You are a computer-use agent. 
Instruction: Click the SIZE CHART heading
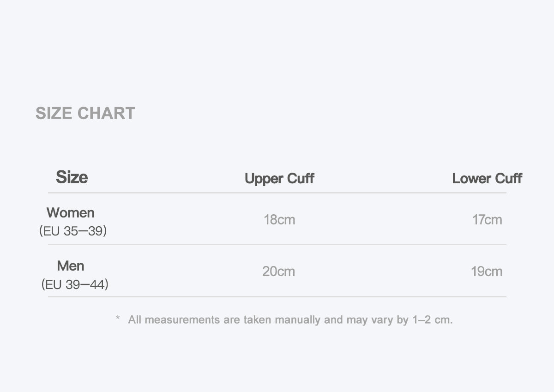click(85, 113)
